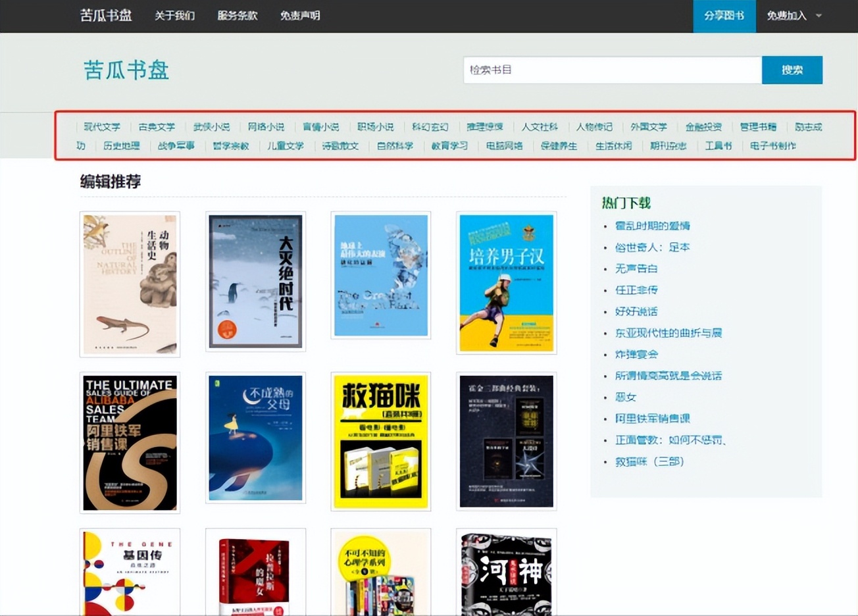Image resolution: width=858 pixels, height=616 pixels.
Task: Open the 关于我们 menu item
Action: (x=174, y=15)
